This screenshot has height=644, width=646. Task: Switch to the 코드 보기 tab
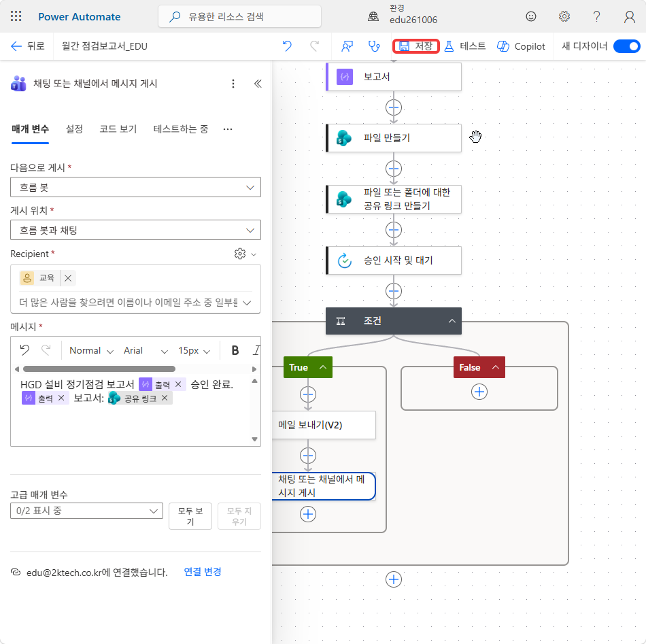[118, 129]
